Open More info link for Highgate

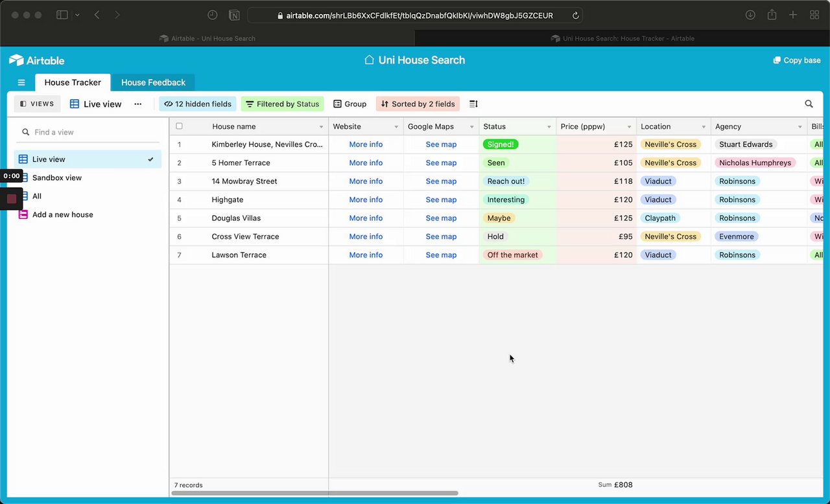366,200
